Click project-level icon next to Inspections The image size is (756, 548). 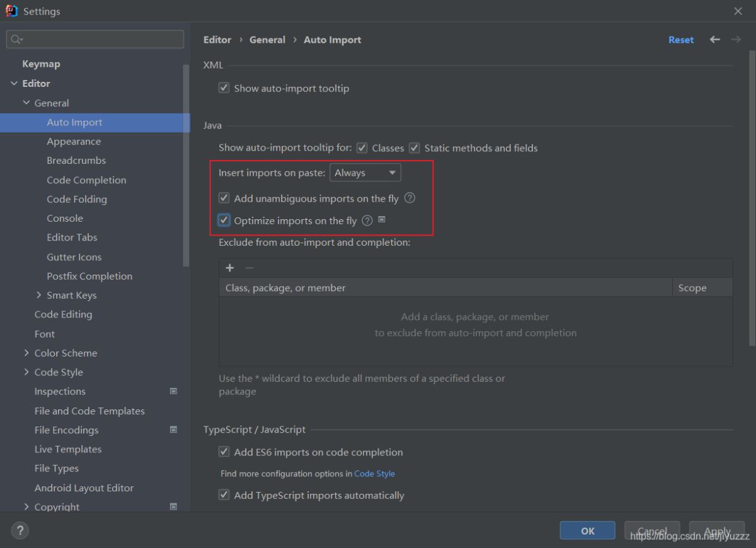point(174,391)
